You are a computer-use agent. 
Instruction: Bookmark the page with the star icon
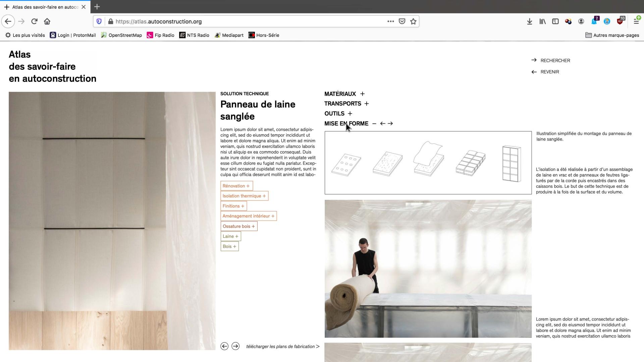point(413,21)
